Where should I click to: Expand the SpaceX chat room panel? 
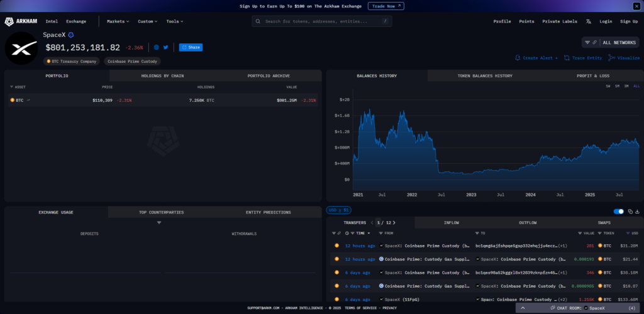(523, 308)
